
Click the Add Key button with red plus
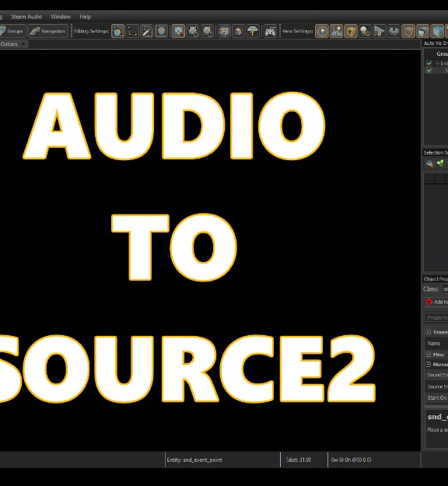(x=436, y=302)
